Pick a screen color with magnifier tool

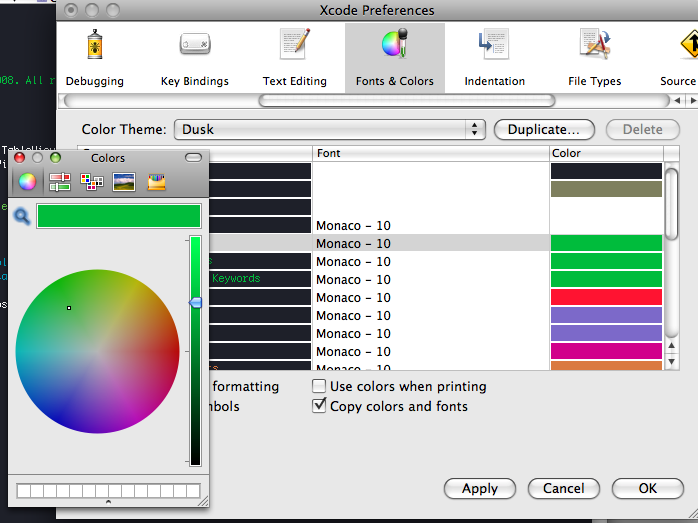22,216
